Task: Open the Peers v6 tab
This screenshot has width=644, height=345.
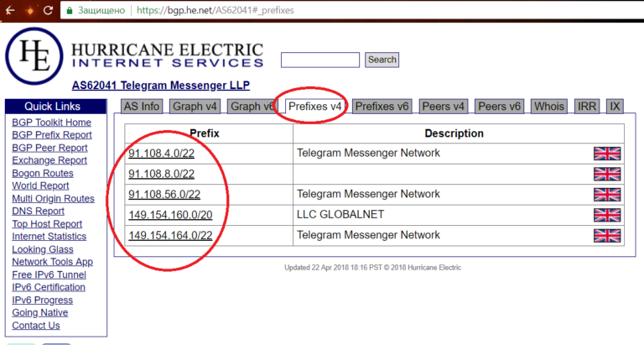Action: click(500, 107)
